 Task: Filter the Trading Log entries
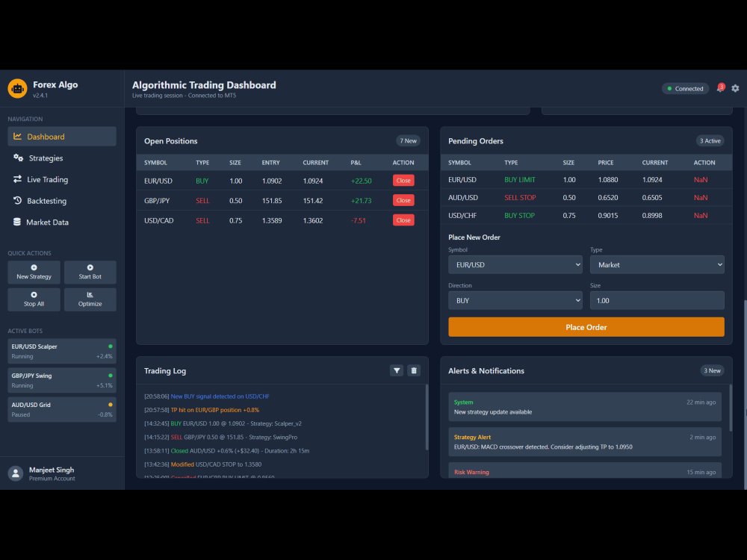[x=397, y=370]
